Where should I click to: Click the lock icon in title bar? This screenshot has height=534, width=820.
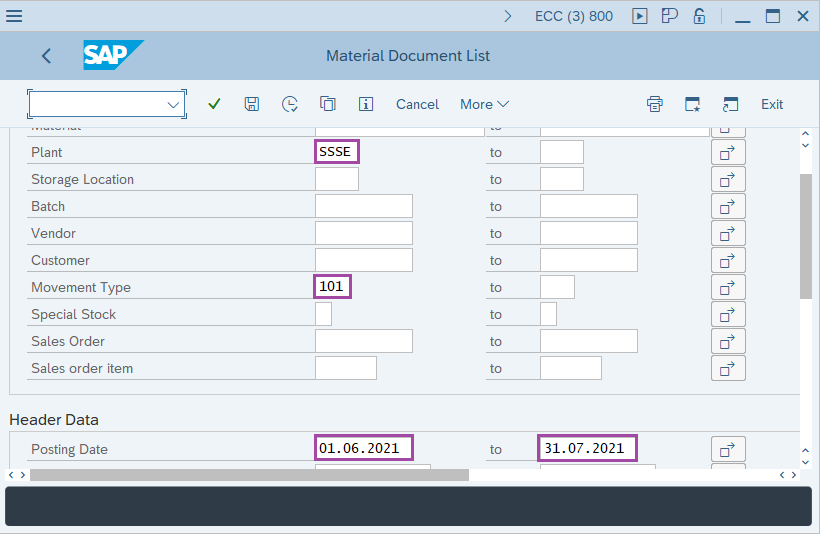coord(699,16)
